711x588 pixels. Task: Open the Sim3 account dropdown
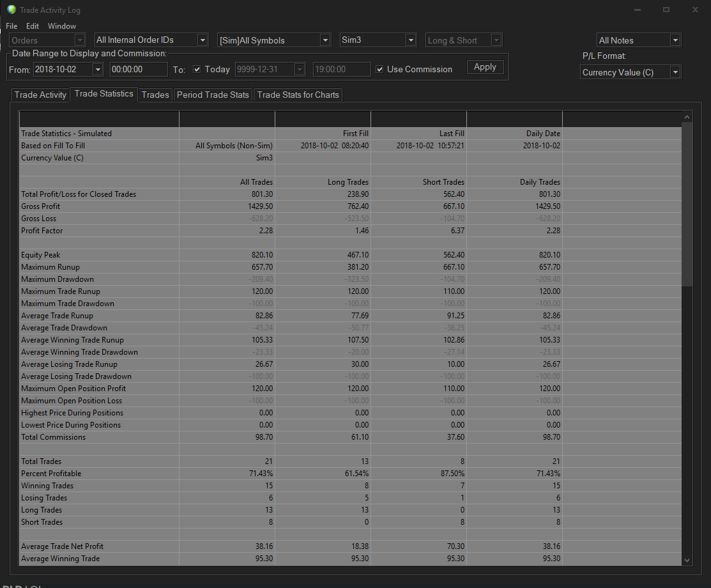(x=411, y=40)
